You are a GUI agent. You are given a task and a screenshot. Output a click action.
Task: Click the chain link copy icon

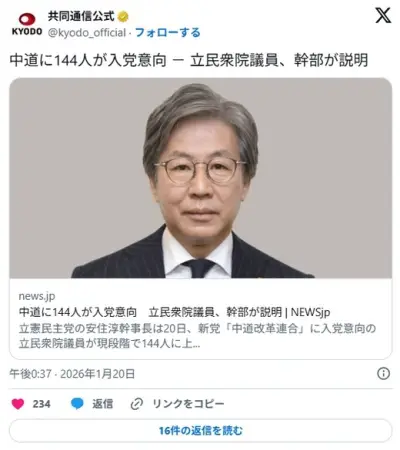[x=137, y=404]
